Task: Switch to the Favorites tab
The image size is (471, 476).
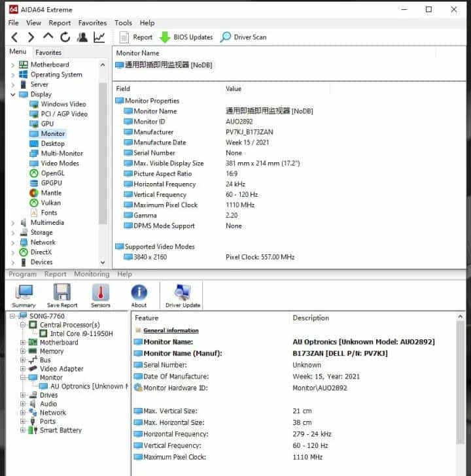Action: tap(48, 52)
